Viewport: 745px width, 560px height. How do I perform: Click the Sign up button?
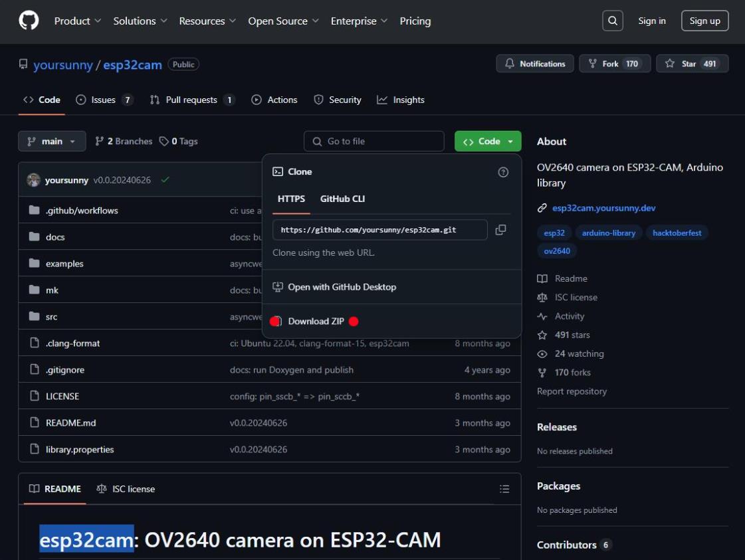(x=704, y=21)
